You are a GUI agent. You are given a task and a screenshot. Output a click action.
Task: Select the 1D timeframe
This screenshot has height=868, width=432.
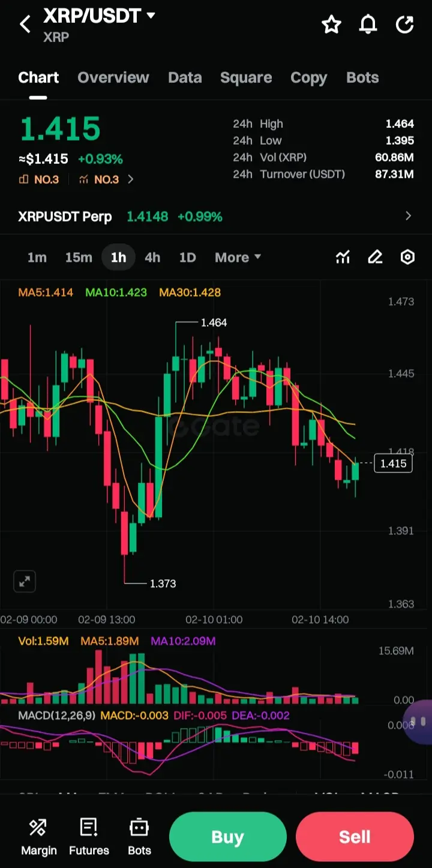pyautogui.click(x=188, y=258)
